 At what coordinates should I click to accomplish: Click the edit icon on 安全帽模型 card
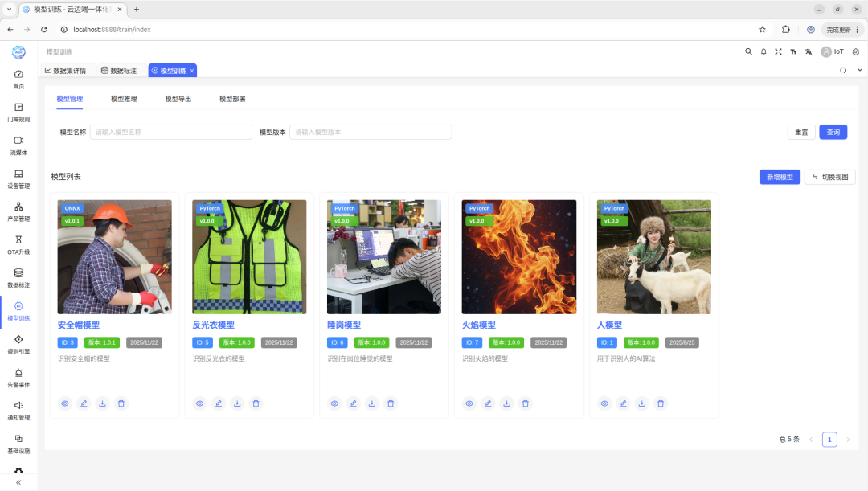(x=84, y=403)
